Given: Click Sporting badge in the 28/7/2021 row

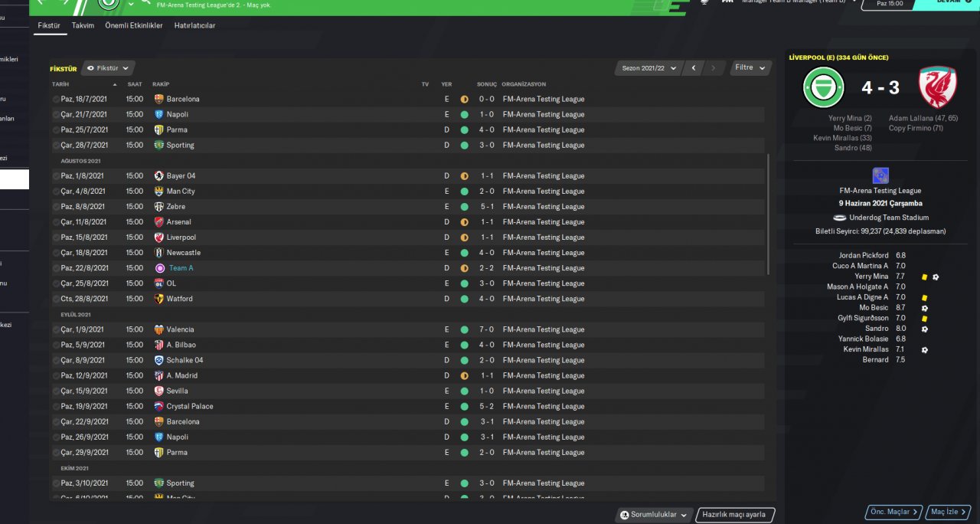Looking at the screenshot, I should 159,145.
